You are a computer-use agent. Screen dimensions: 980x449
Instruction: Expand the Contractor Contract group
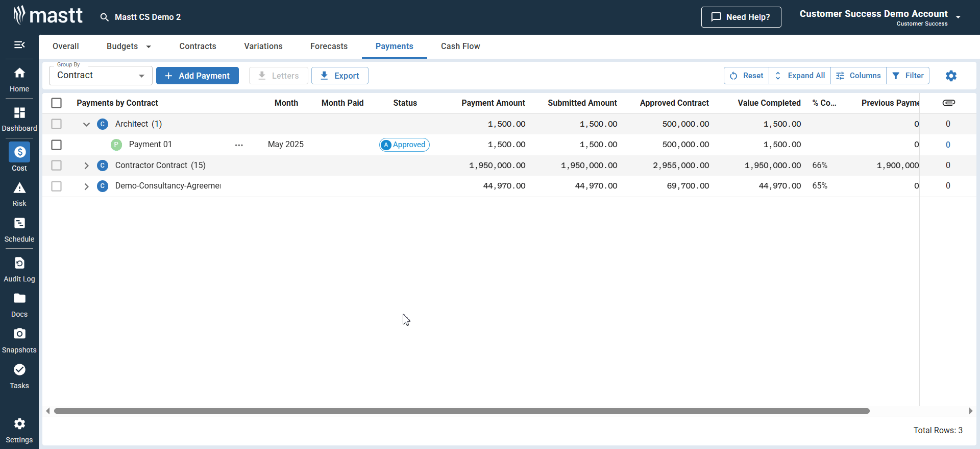[86, 166]
